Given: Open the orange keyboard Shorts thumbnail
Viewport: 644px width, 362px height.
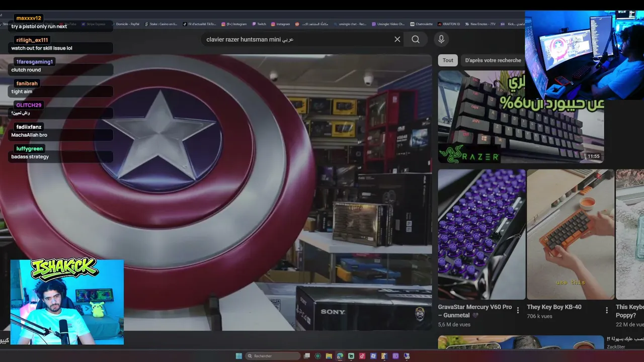Looking at the screenshot, I should pos(571,234).
